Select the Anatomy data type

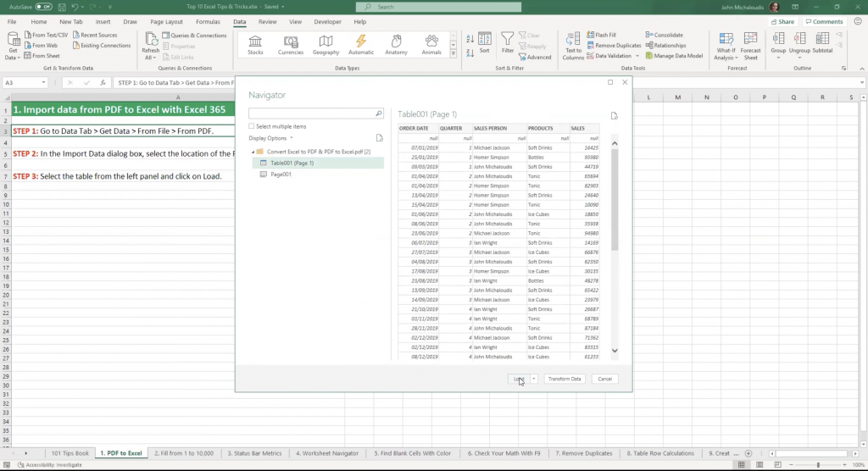(397, 46)
